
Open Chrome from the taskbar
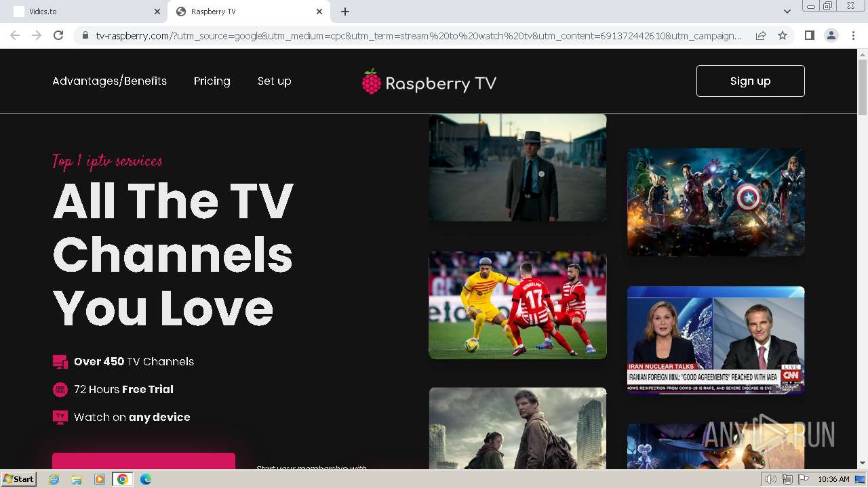[x=123, y=479]
